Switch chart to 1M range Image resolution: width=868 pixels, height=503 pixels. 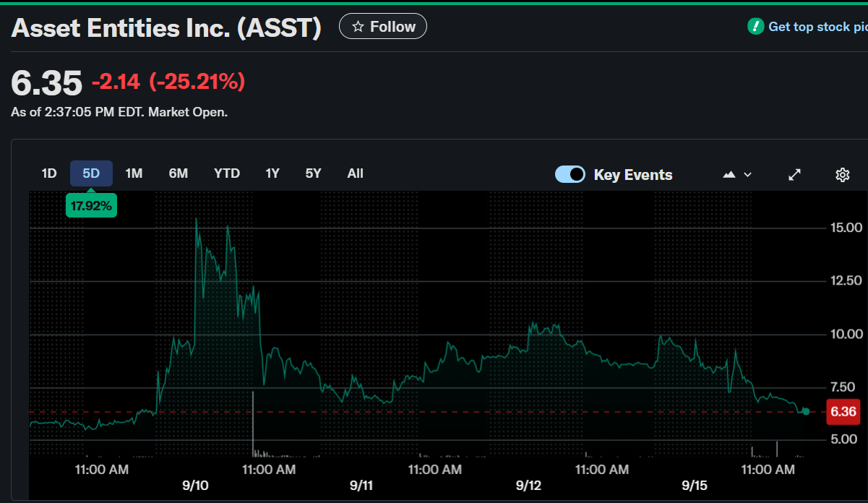[134, 173]
